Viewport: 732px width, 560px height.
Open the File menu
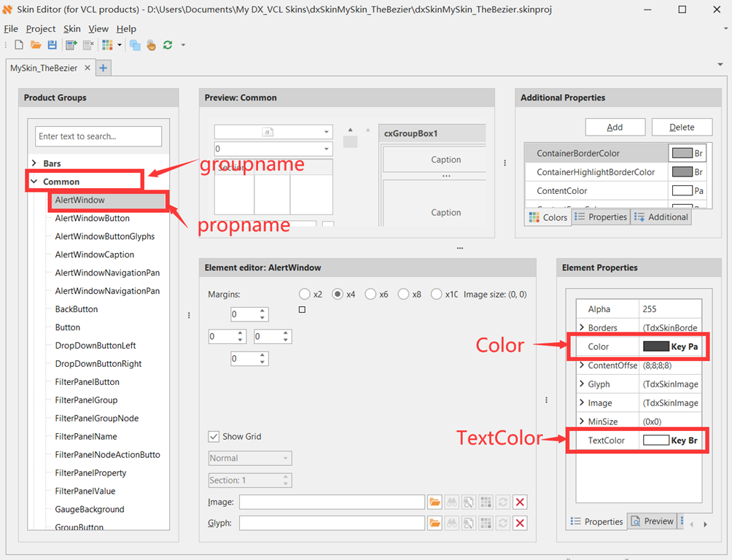(11, 29)
